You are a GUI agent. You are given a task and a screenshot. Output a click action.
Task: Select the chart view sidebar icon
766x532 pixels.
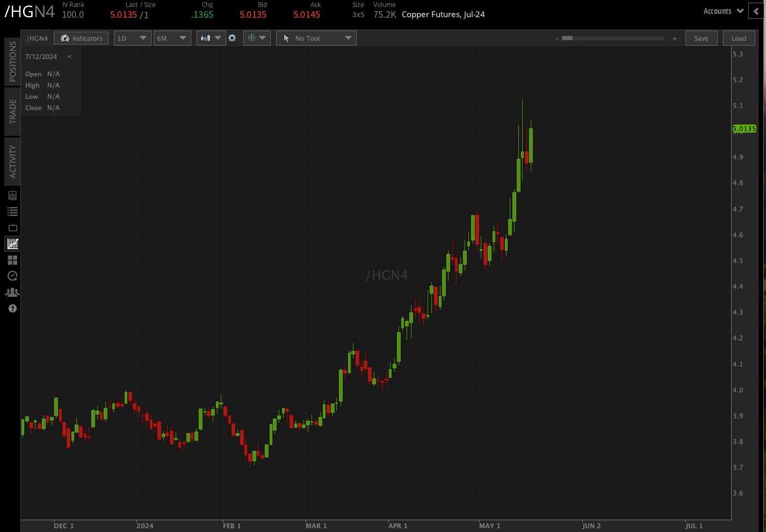pyautogui.click(x=12, y=244)
